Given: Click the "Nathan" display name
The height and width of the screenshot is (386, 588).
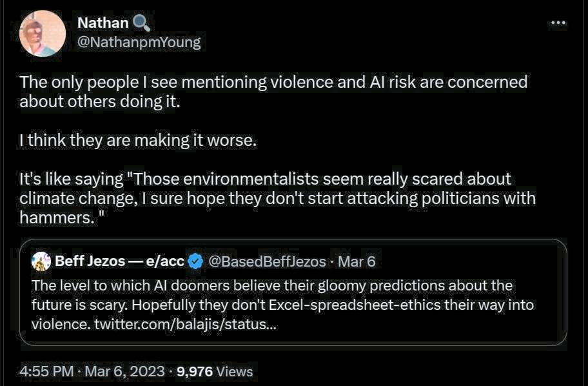Looking at the screenshot, I should [x=103, y=23].
